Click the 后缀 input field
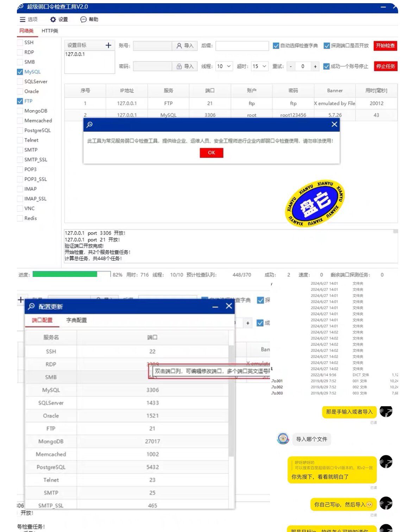This screenshot has width=415, height=532. pyautogui.click(x=242, y=46)
